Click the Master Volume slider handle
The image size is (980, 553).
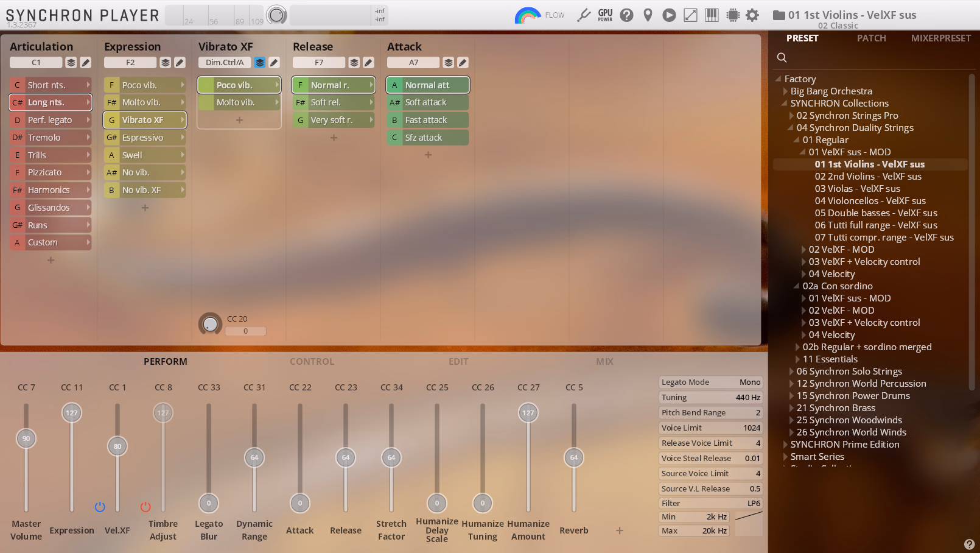26,439
